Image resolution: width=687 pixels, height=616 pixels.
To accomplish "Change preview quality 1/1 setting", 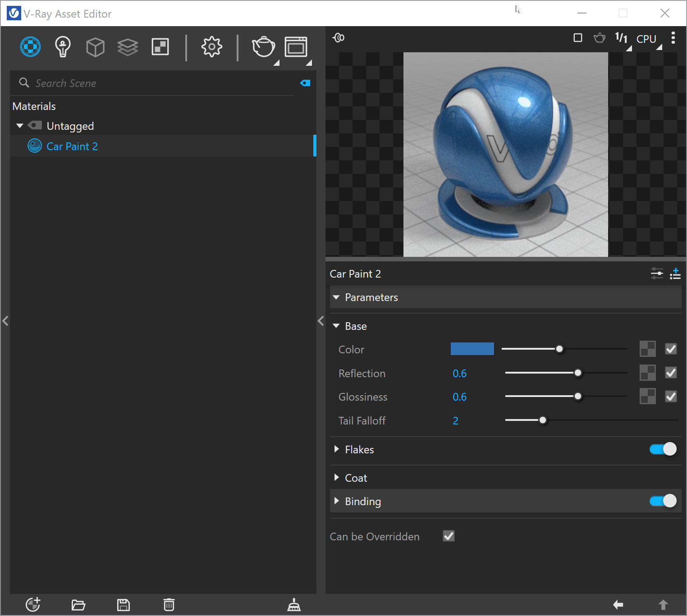I will click(x=622, y=38).
